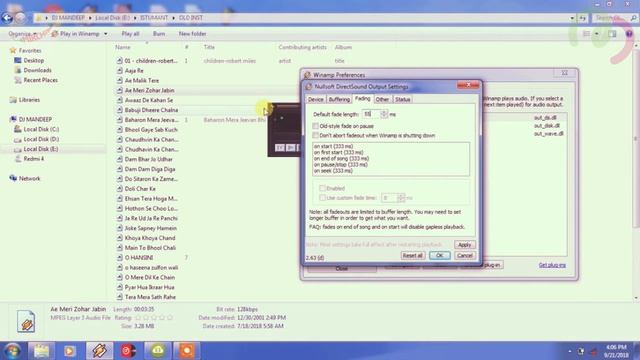Open Winamp from the taskbar

pos(99,351)
